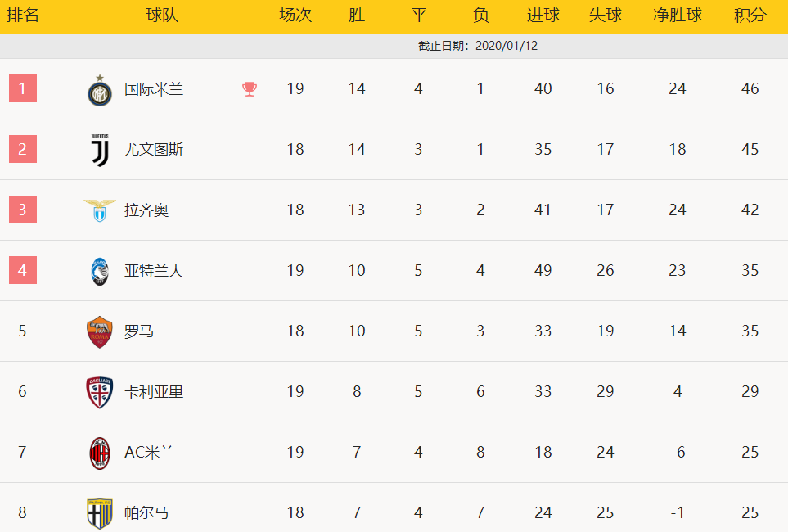Click the Cagliari club badge
788x532 pixels.
[100, 392]
